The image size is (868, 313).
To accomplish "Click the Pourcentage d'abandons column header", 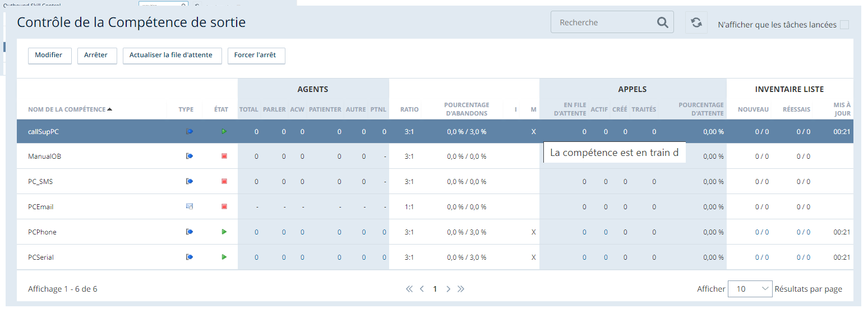I will pyautogui.click(x=467, y=109).
